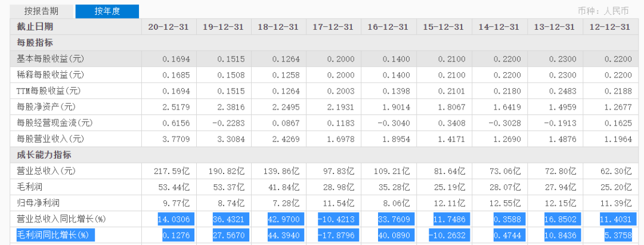Select the 毛利润同比增长(%) row label

coord(54,235)
